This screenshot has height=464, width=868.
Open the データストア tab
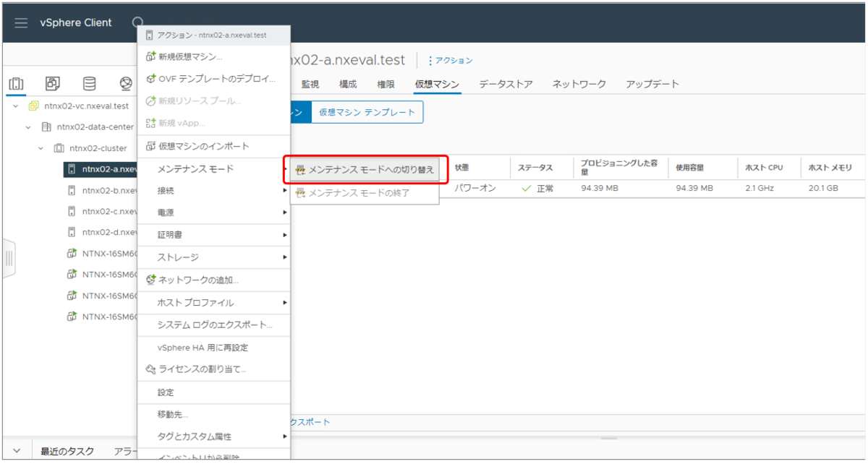click(506, 84)
